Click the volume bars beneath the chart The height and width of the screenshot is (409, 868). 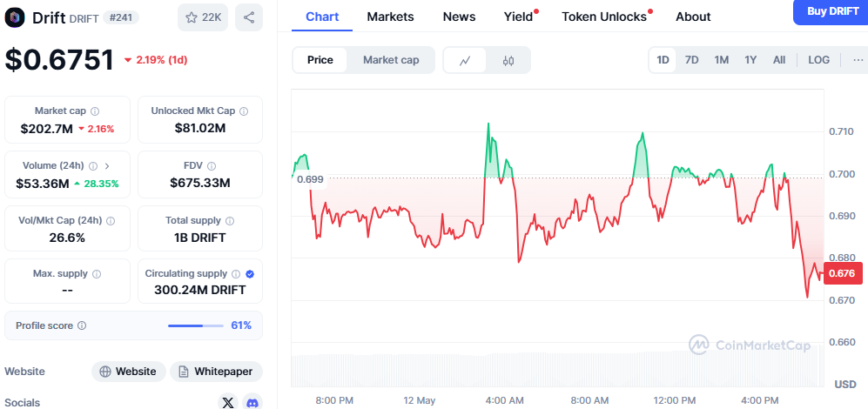coord(557,370)
